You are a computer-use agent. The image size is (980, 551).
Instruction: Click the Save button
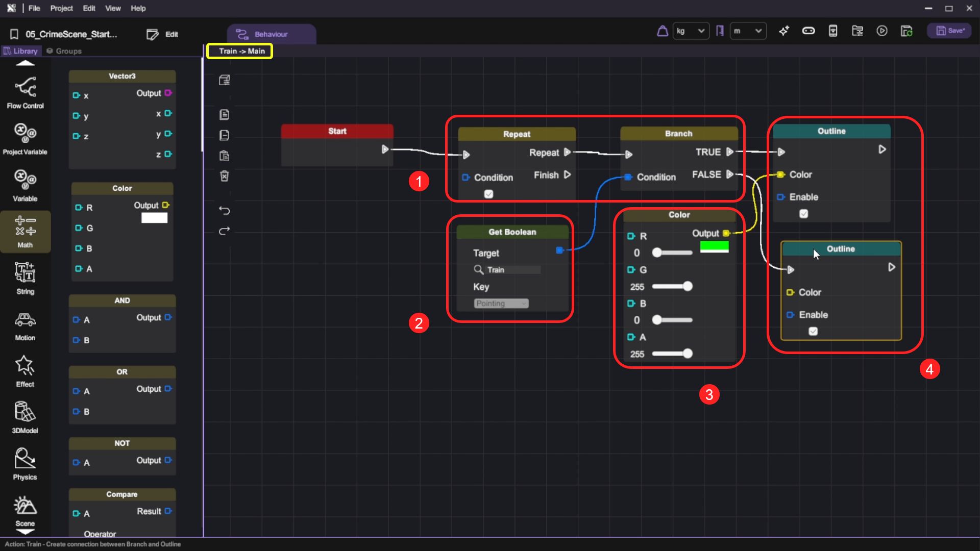pyautogui.click(x=949, y=31)
